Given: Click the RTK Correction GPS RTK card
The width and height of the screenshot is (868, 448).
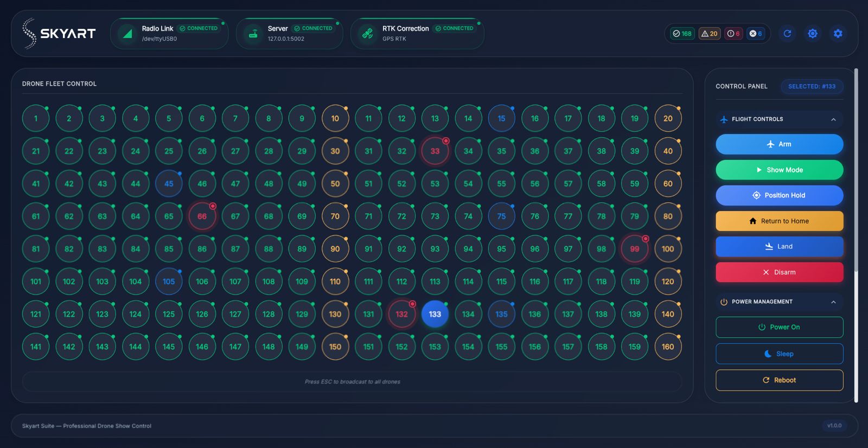Looking at the screenshot, I should coord(417,34).
